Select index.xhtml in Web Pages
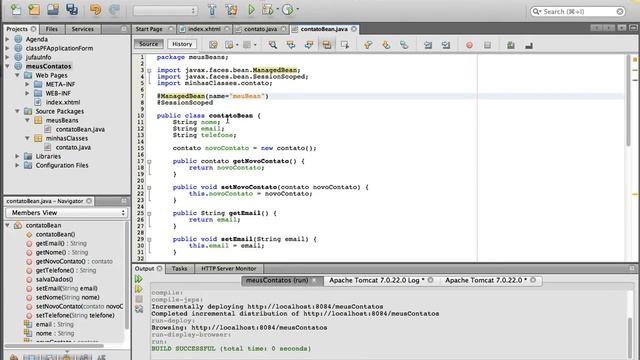The height and width of the screenshot is (360, 640). 62,102
